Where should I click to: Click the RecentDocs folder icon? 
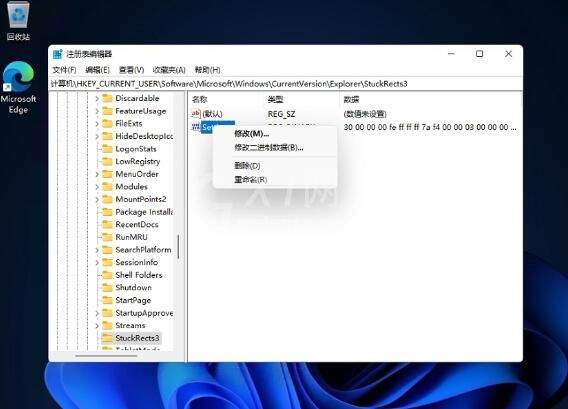pos(107,225)
